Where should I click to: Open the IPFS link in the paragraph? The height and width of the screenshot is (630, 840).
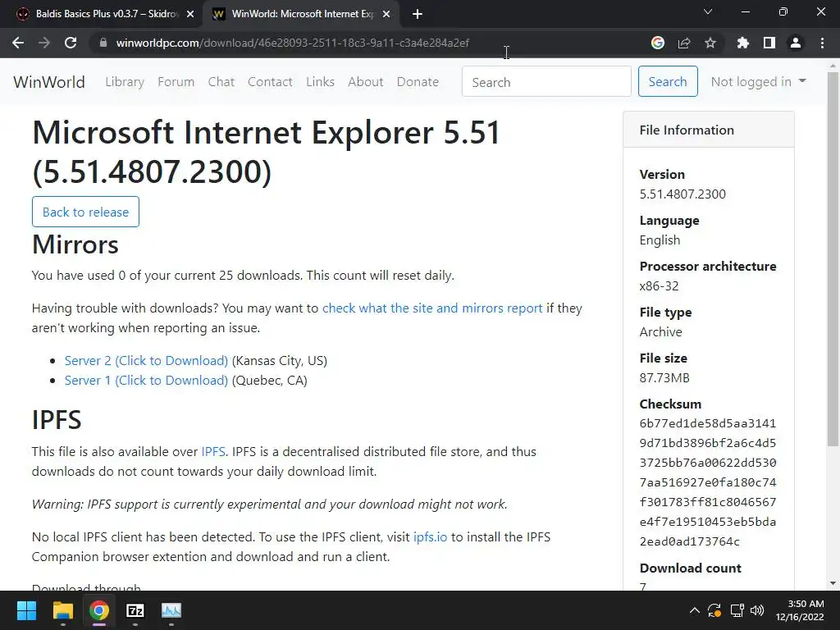tap(213, 452)
